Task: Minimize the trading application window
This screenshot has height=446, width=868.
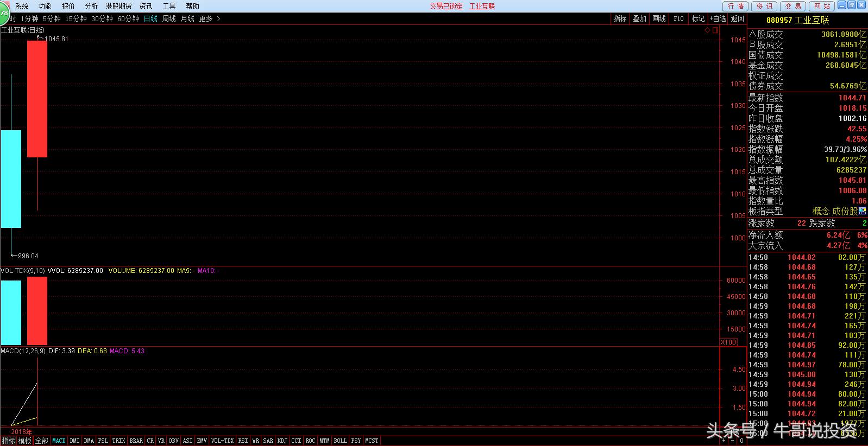Action: [x=841, y=5]
